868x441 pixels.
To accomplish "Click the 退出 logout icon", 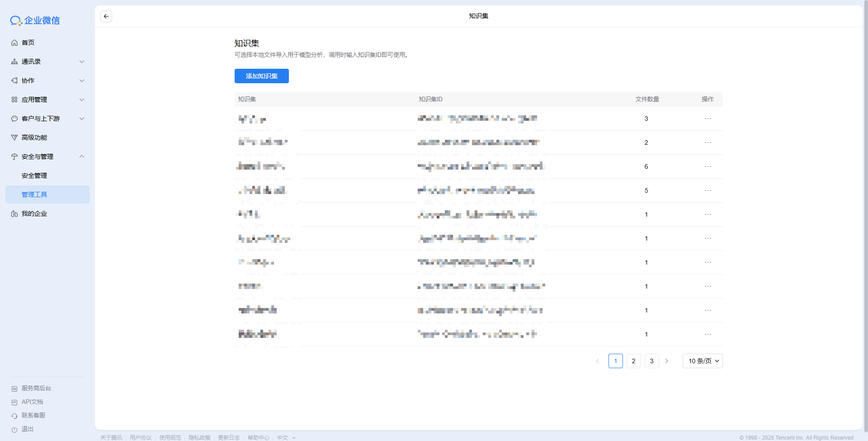I will (x=14, y=429).
